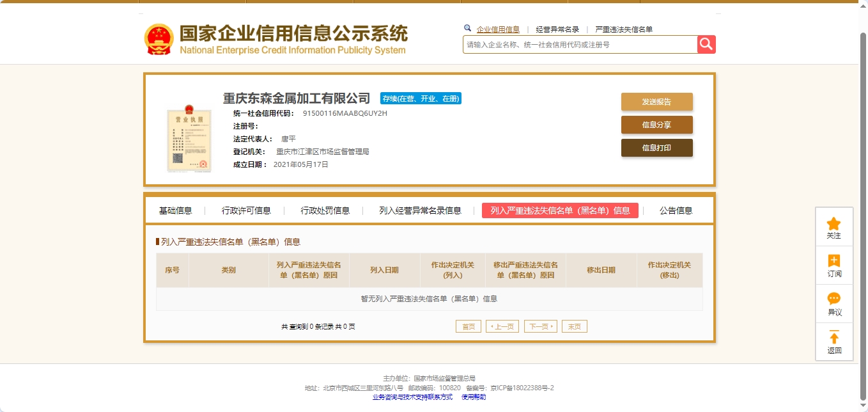Switch to 列入经营异常名录信息 tab
Screen dimensions: 868x412
point(420,210)
